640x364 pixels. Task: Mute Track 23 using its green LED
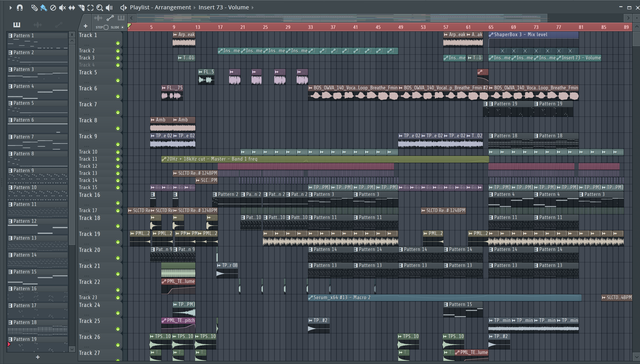click(118, 298)
